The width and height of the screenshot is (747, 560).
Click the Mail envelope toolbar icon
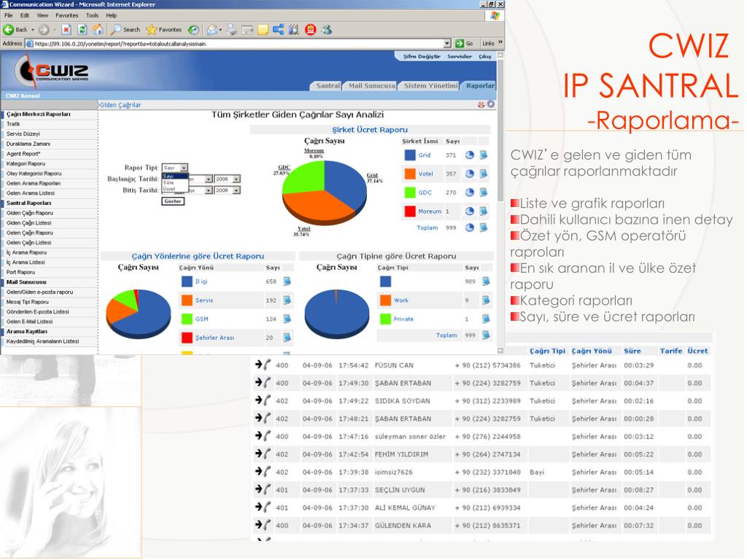tap(213, 29)
